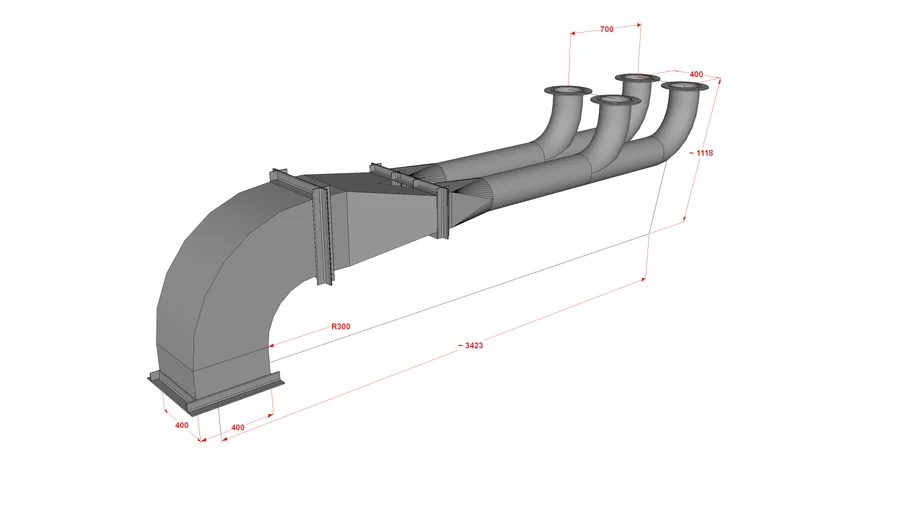Select the ~ 1118 dimension label

701,153
